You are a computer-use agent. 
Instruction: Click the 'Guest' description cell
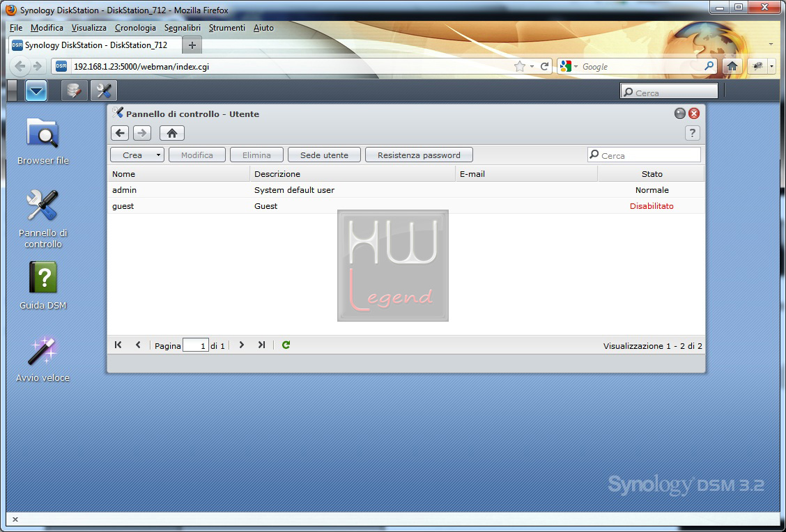point(265,206)
